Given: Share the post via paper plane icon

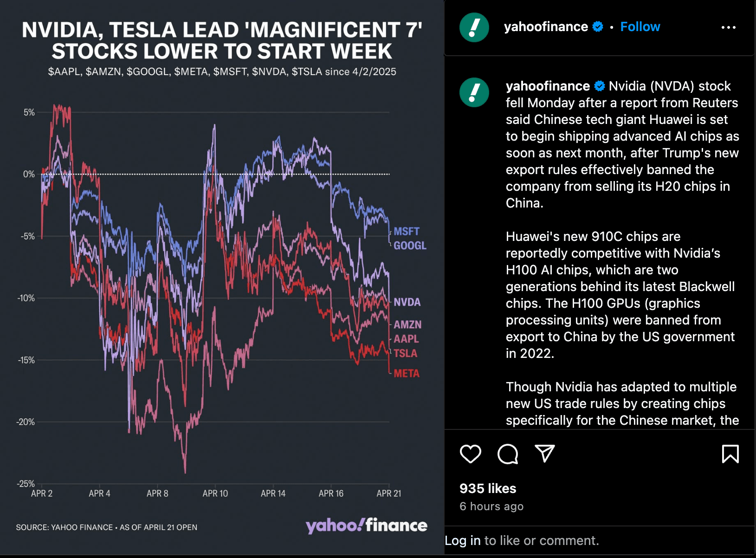Looking at the screenshot, I should tap(544, 454).
